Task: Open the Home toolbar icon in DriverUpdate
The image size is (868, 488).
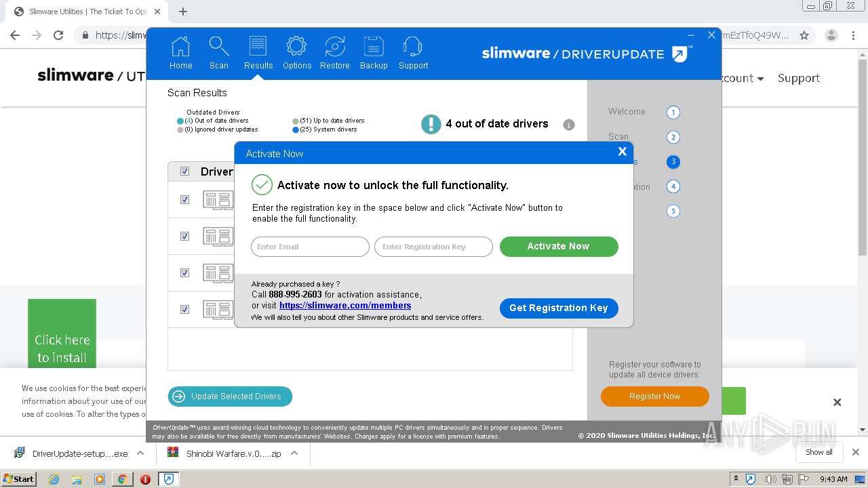Action: (181, 54)
